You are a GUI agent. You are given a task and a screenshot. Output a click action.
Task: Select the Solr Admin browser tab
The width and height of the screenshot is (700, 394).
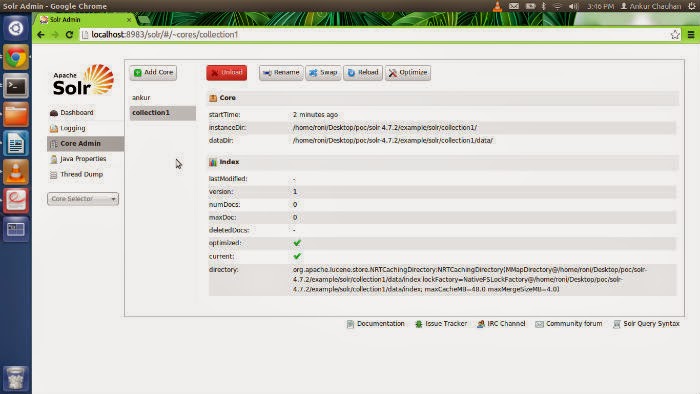[x=83, y=20]
